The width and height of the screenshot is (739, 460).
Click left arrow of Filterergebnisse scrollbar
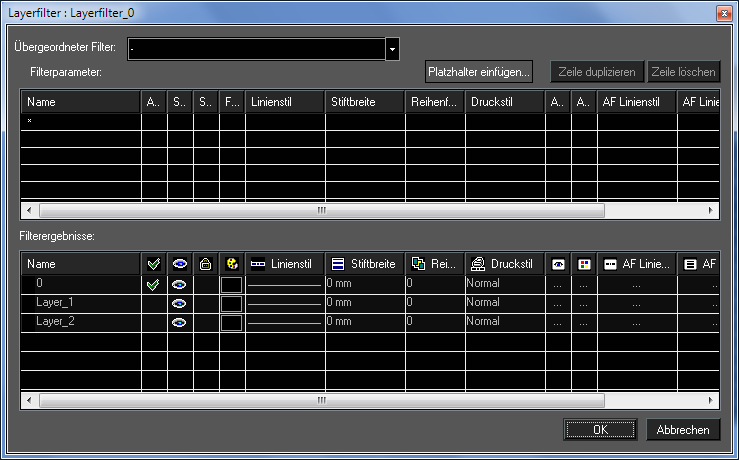click(x=29, y=400)
